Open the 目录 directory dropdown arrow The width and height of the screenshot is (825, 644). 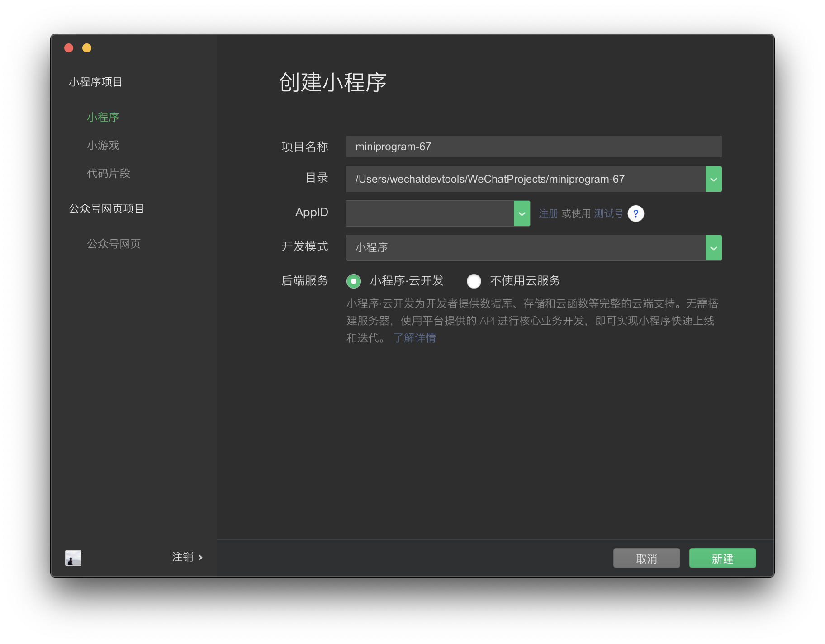(x=714, y=179)
